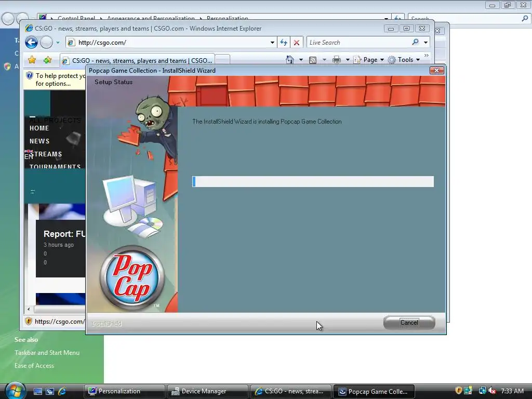The width and height of the screenshot is (532, 399).
Task: Click left arrow of horizontal scrollbar in IE
Action: [29, 309]
